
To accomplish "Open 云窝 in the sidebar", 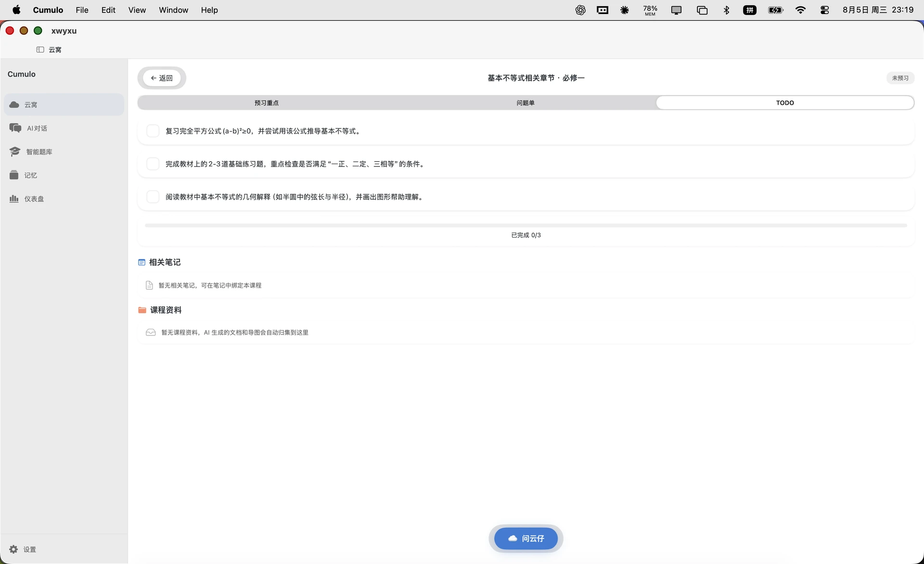I will (64, 104).
